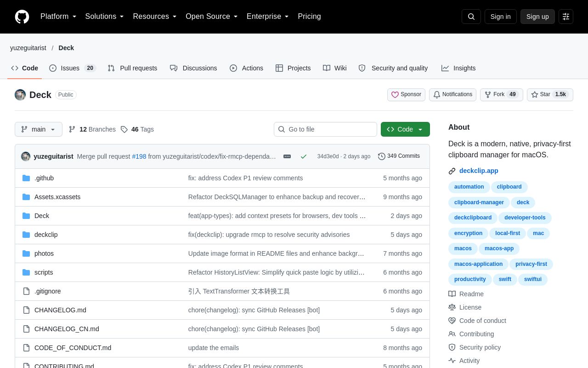Image resolution: width=588 pixels, height=368 pixels.
Task: Open the deckclip.app website link
Action: (479, 171)
